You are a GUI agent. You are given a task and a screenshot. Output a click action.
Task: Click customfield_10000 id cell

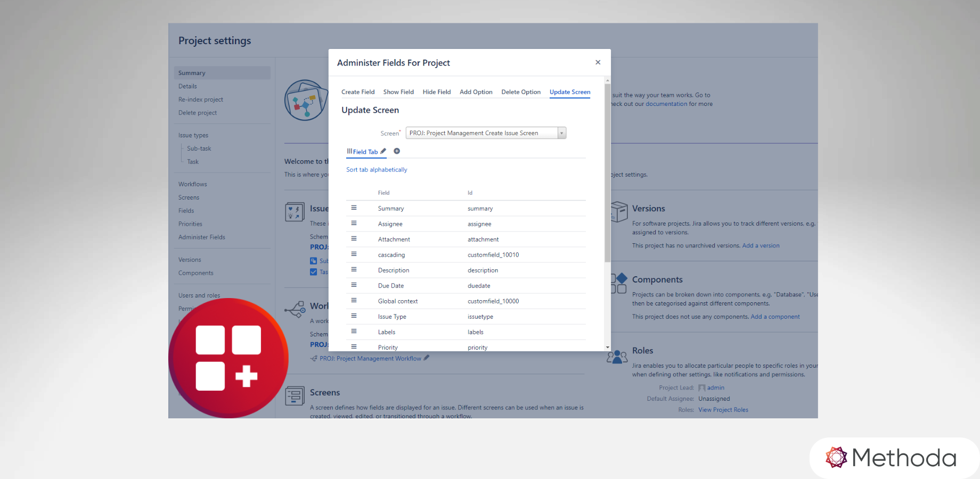pos(493,301)
